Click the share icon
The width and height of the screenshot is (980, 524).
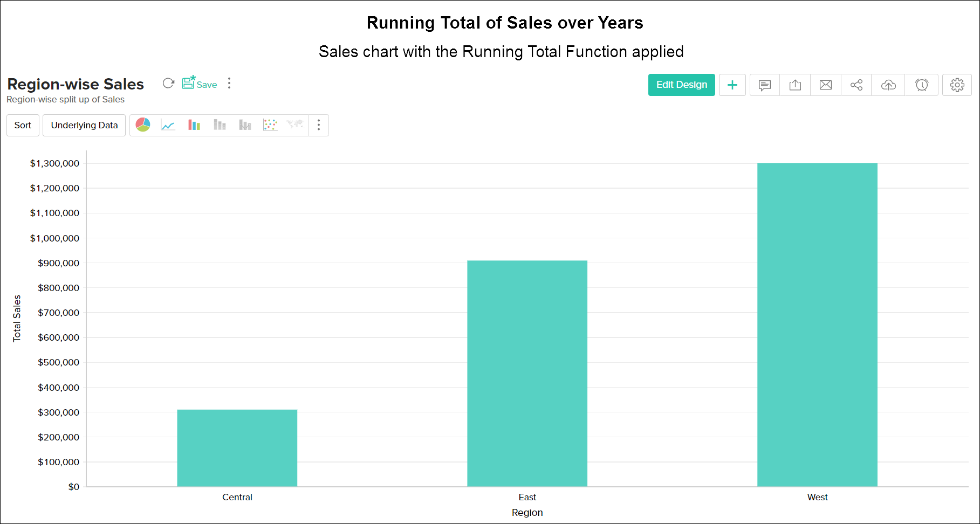856,85
